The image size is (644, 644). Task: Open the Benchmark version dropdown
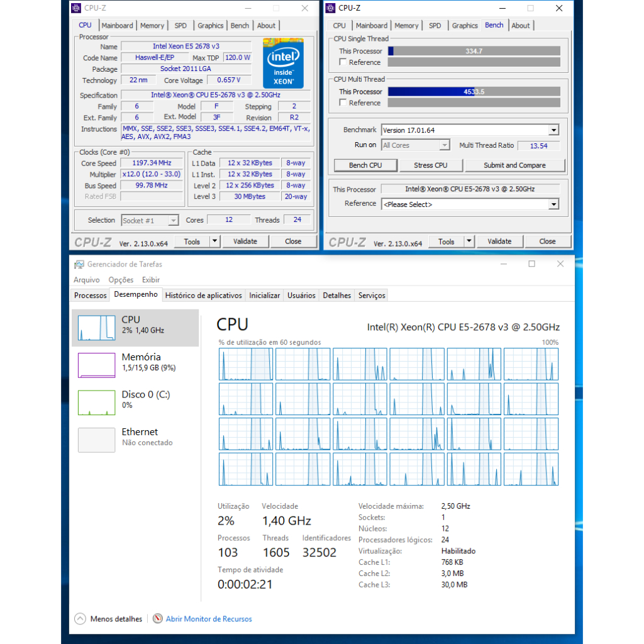(553, 130)
